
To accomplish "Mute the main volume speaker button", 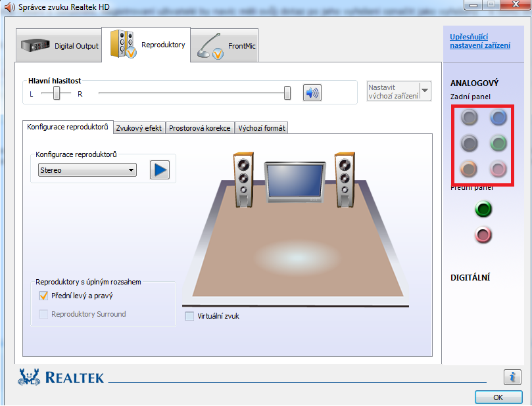I will pos(312,93).
